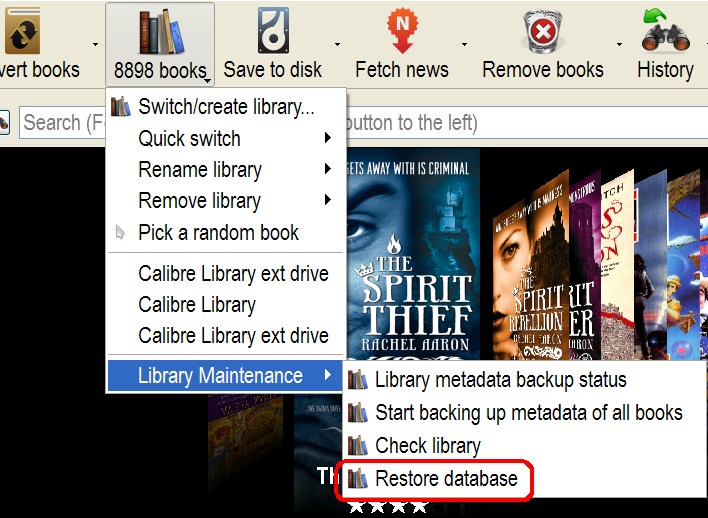Screen dimensions: 708x518
Task: Click the Save to disk label
Action: tap(273, 70)
